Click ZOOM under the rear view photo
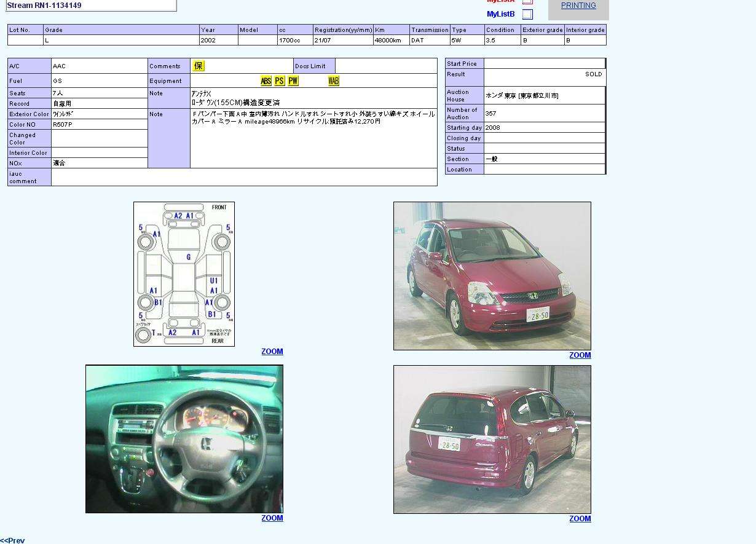The height and width of the screenshot is (544, 756). click(x=580, y=519)
